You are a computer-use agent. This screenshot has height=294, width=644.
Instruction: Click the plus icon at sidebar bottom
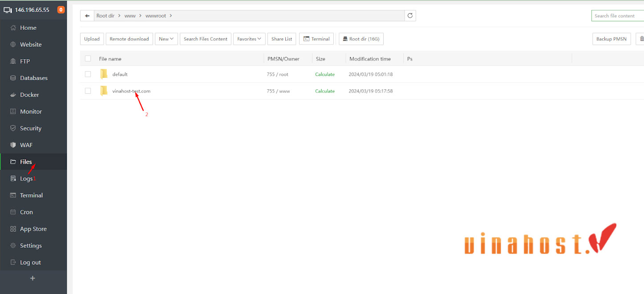[32, 278]
